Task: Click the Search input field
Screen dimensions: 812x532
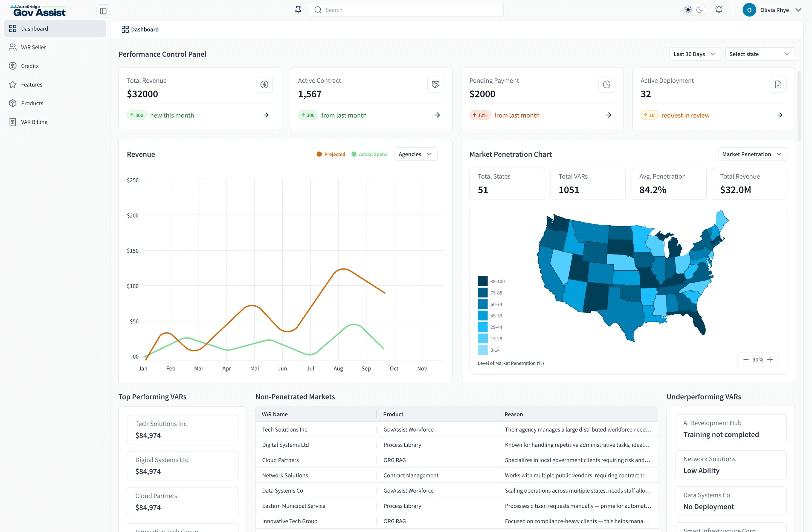Action: [x=406, y=10]
